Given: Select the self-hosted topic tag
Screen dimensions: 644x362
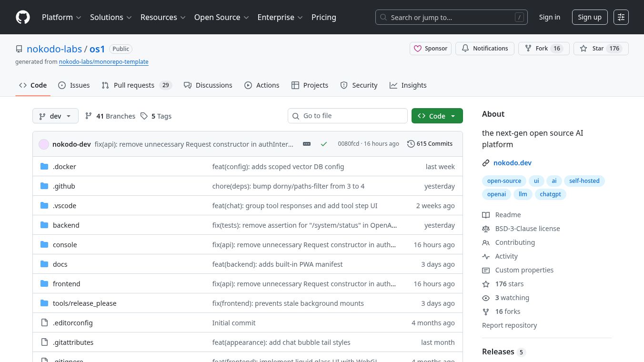Looking at the screenshot, I should (x=584, y=181).
